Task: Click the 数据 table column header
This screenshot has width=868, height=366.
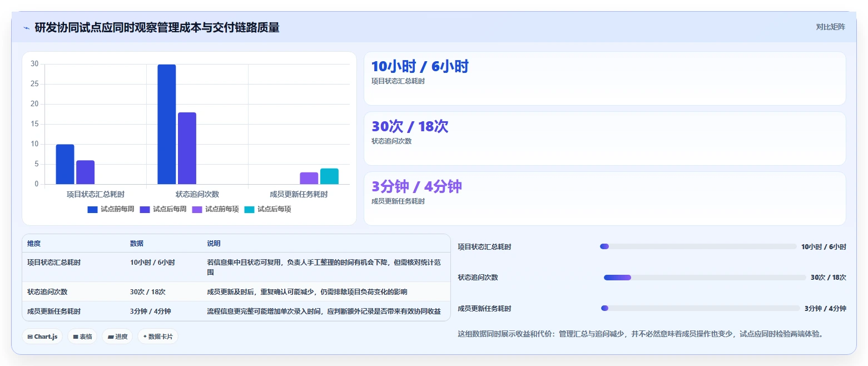Action: 137,244
